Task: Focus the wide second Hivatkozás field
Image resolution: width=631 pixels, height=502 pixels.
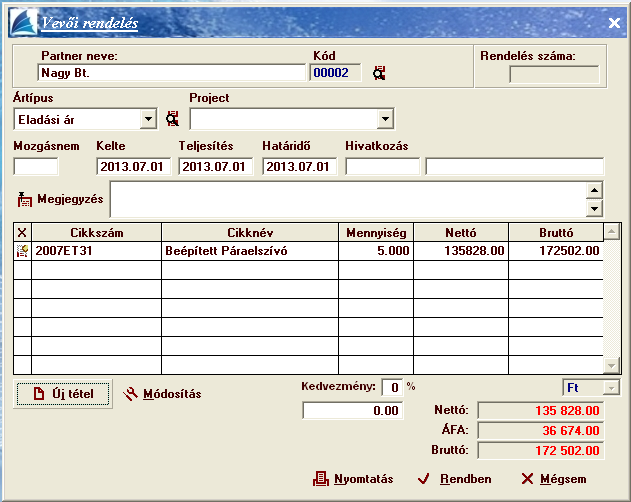Action: (x=515, y=166)
